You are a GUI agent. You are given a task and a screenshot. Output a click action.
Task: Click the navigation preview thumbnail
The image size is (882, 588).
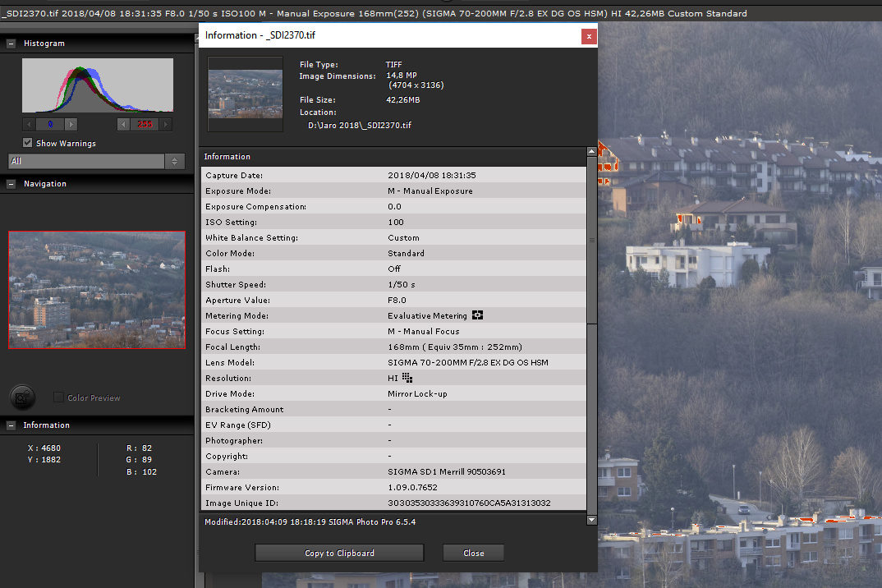pos(97,290)
